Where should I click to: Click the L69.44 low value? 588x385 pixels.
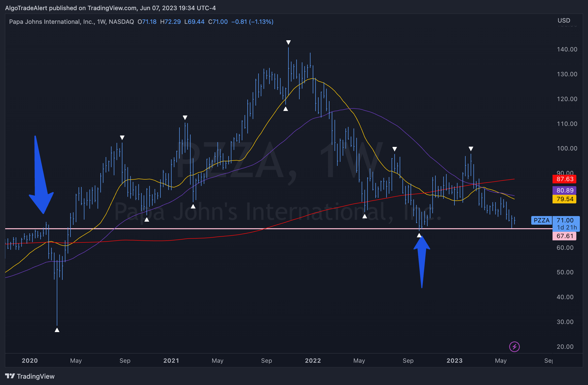click(194, 22)
